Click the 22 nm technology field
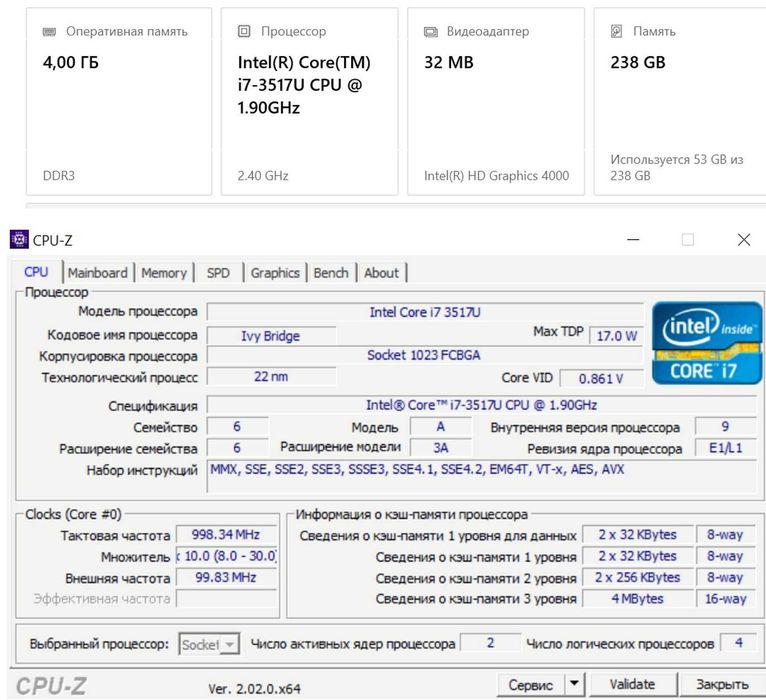 click(x=271, y=377)
